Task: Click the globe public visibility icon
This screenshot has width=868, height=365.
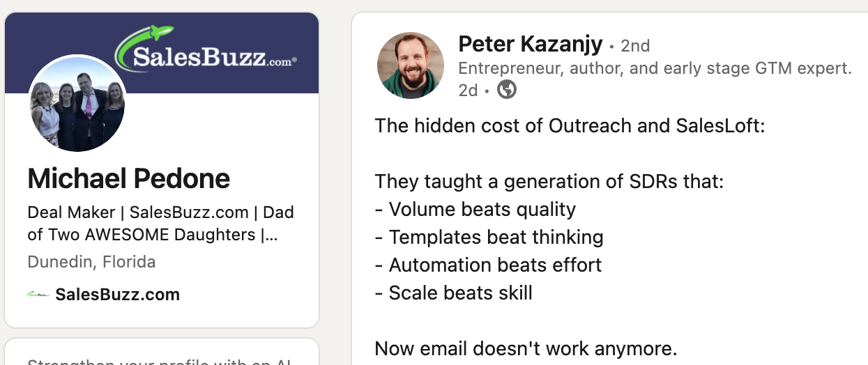Action: (507, 90)
